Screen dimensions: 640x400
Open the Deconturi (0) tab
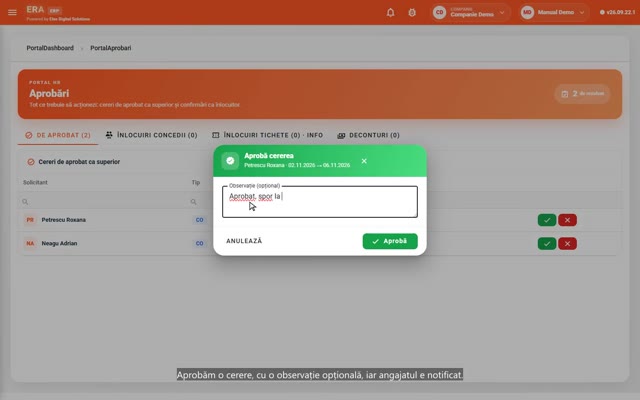tap(368, 135)
